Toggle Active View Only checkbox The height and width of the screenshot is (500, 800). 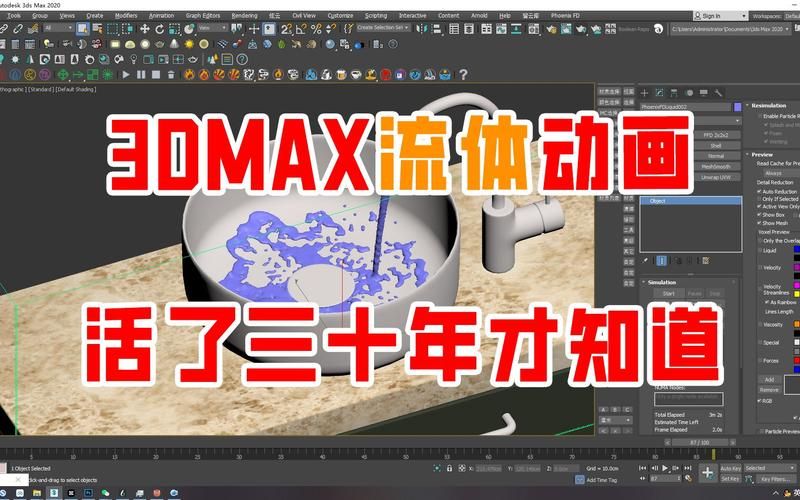coord(760,207)
